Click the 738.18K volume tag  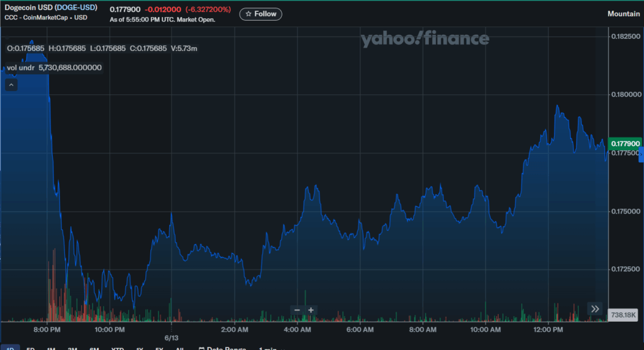pyautogui.click(x=623, y=315)
